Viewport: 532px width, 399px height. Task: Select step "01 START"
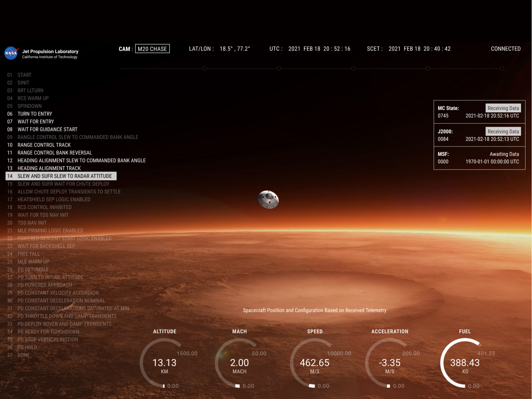point(19,75)
